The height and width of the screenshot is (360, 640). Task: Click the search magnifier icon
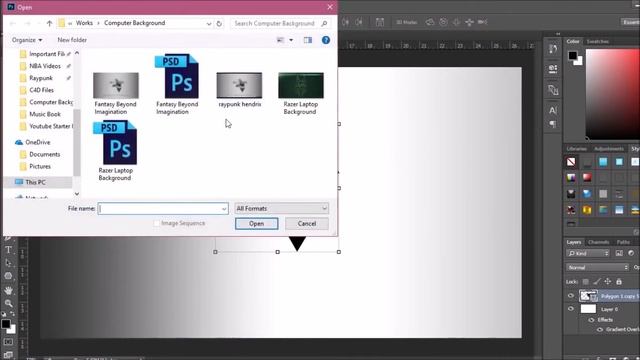(x=324, y=24)
